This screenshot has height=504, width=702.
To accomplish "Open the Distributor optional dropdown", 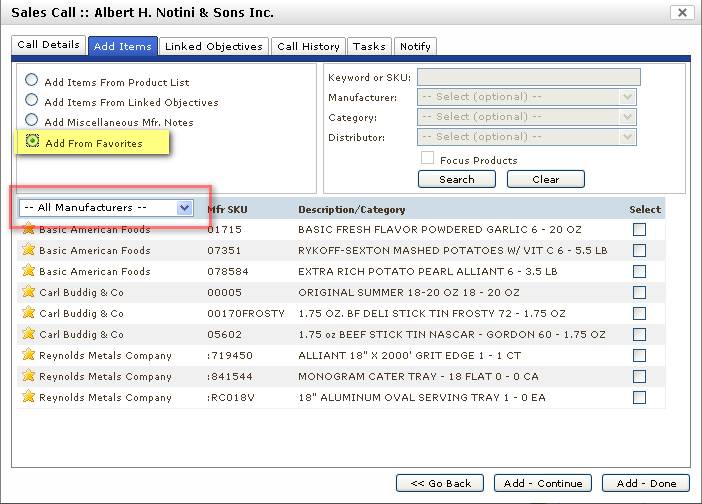I will [528, 137].
